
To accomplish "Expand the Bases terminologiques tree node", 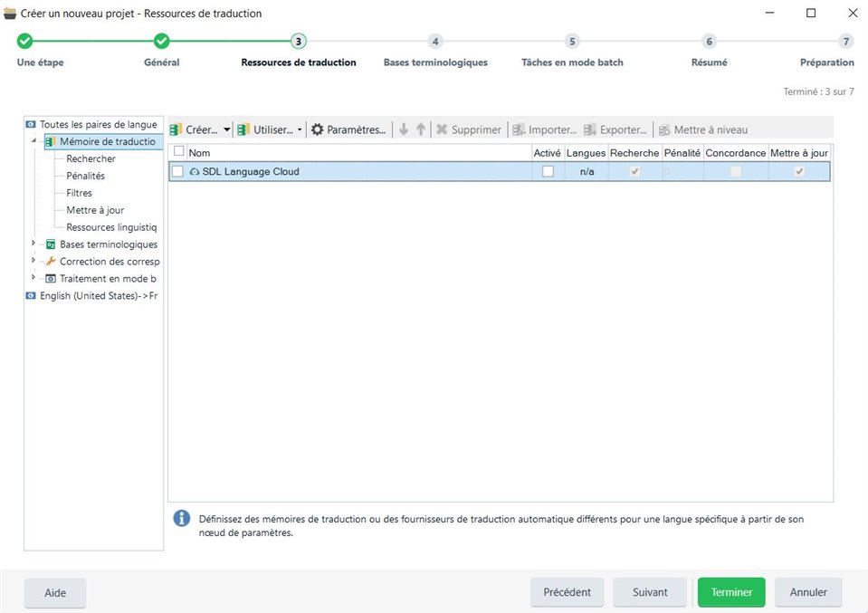I will tap(33, 244).
